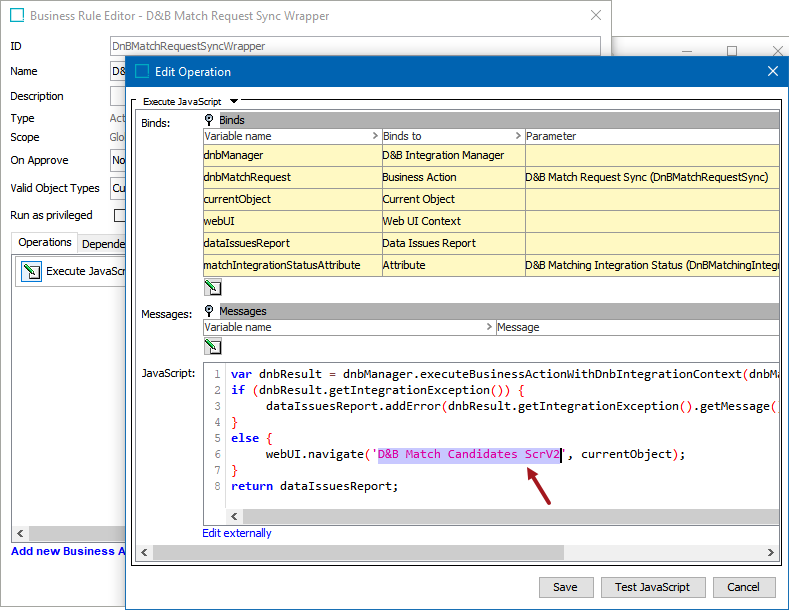Click the JavaScript editor horizontal scrollbar

pos(500,516)
